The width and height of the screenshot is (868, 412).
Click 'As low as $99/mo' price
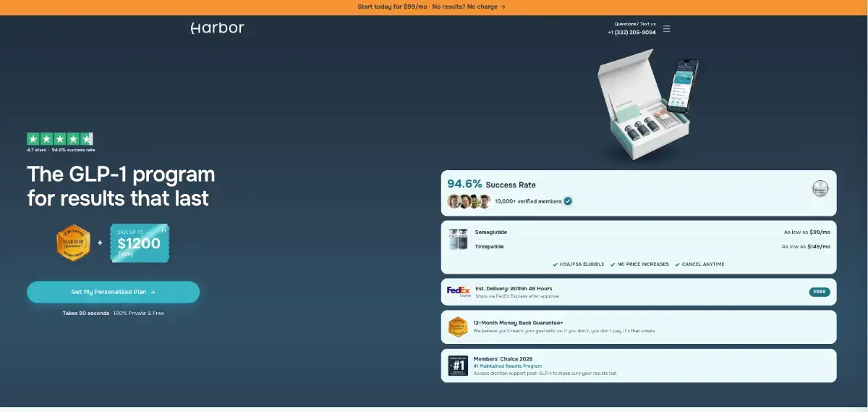point(807,232)
